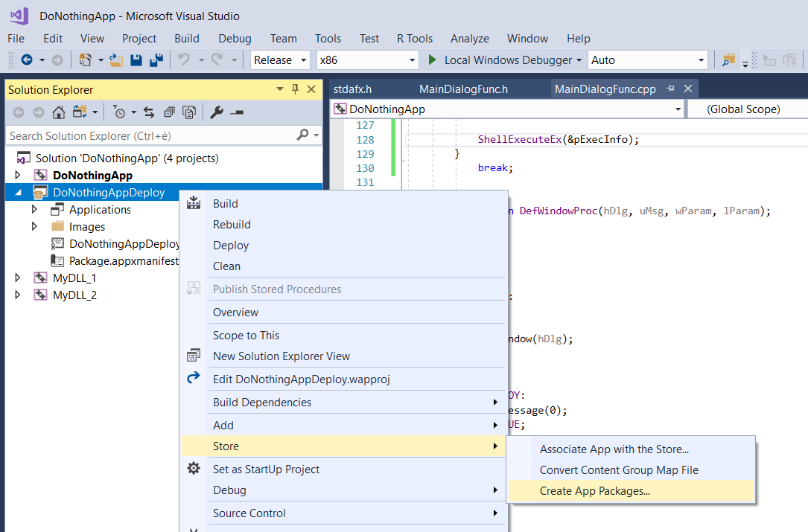
Task: Expand the MyDLL_1 project node
Action: (18, 278)
